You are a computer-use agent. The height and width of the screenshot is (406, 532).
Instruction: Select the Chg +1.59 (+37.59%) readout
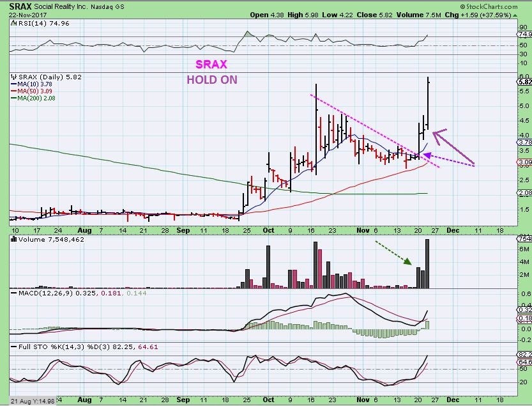(x=478, y=15)
